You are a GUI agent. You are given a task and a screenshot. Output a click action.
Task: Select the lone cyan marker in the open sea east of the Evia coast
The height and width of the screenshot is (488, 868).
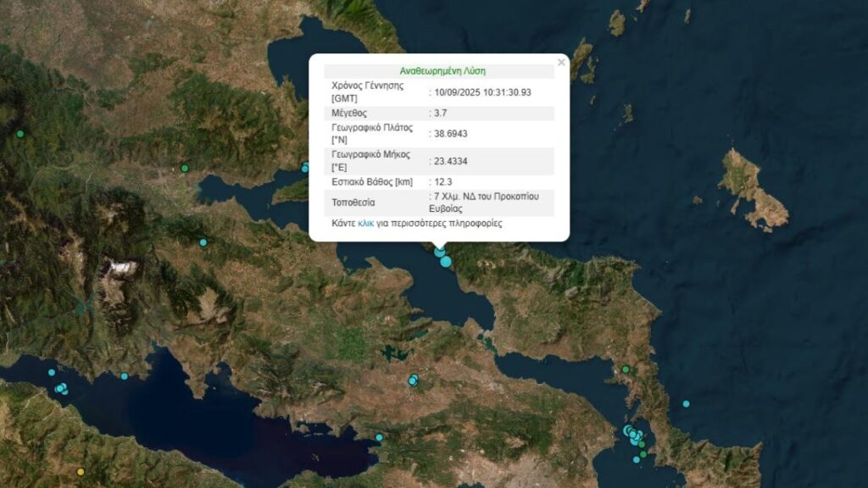coord(686,404)
